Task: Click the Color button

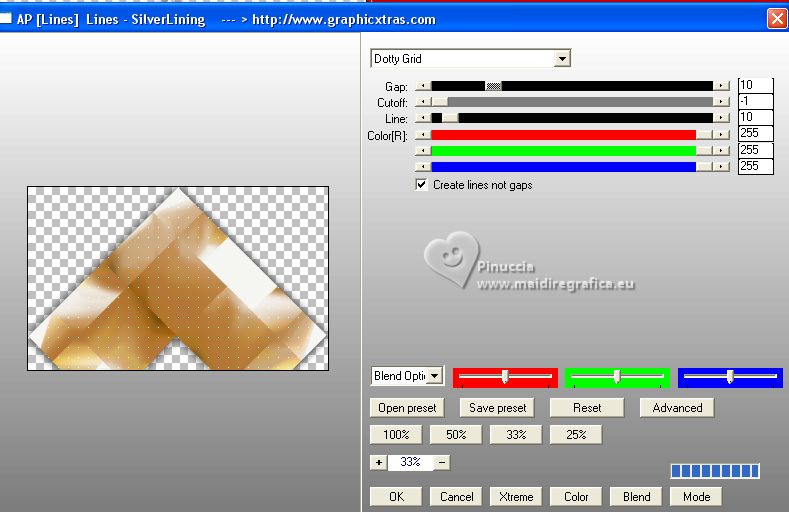Action: [x=576, y=497]
